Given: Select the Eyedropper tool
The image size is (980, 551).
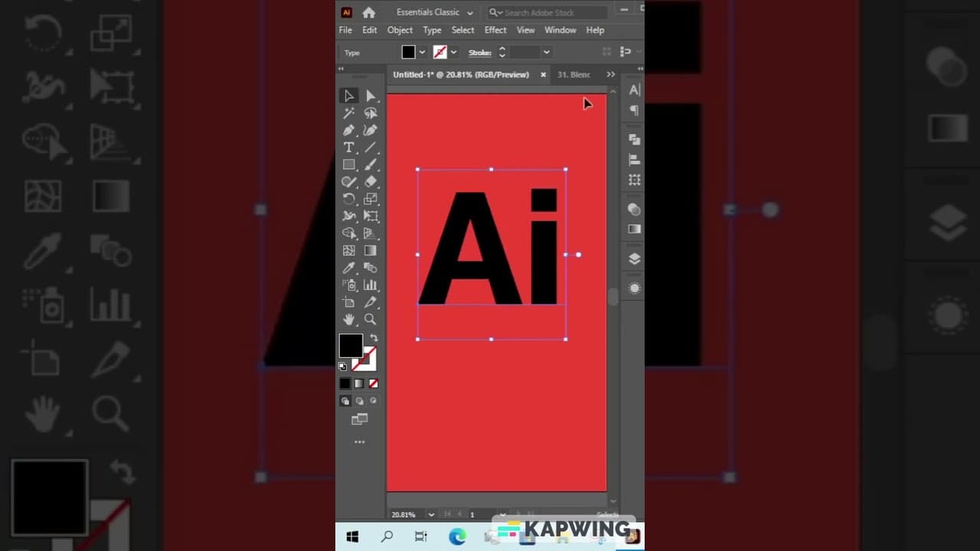Looking at the screenshot, I should click(348, 268).
